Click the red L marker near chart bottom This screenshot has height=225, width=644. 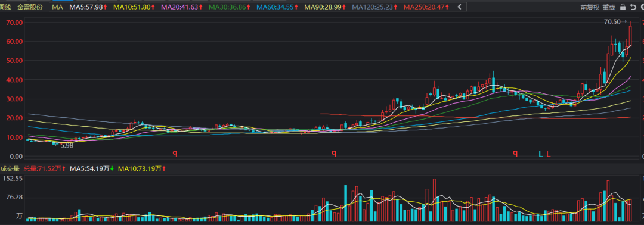pos(548,154)
